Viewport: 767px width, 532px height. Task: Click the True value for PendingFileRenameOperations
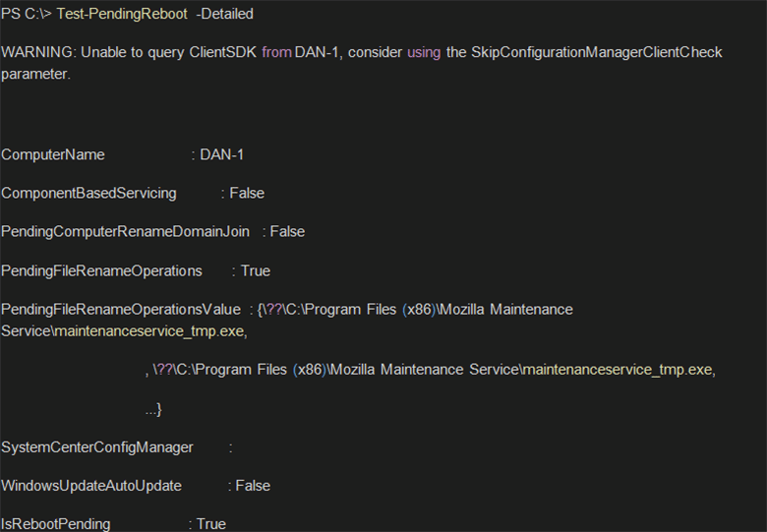click(x=255, y=270)
